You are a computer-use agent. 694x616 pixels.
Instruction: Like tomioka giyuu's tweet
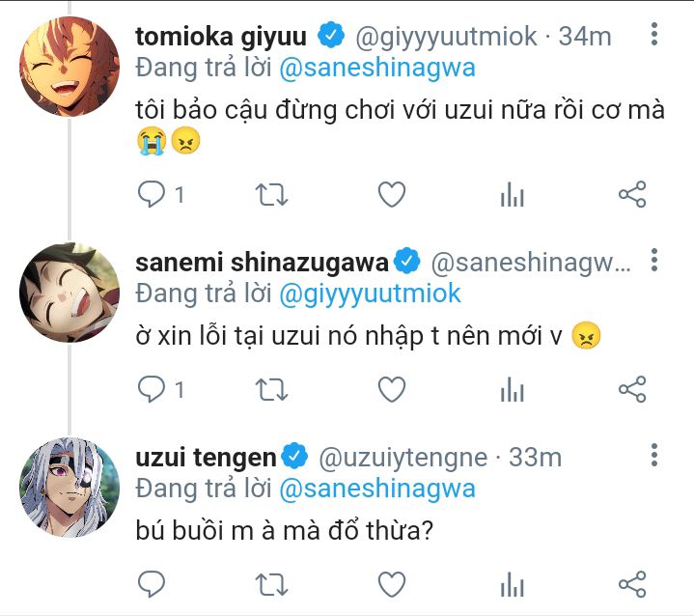(391, 195)
